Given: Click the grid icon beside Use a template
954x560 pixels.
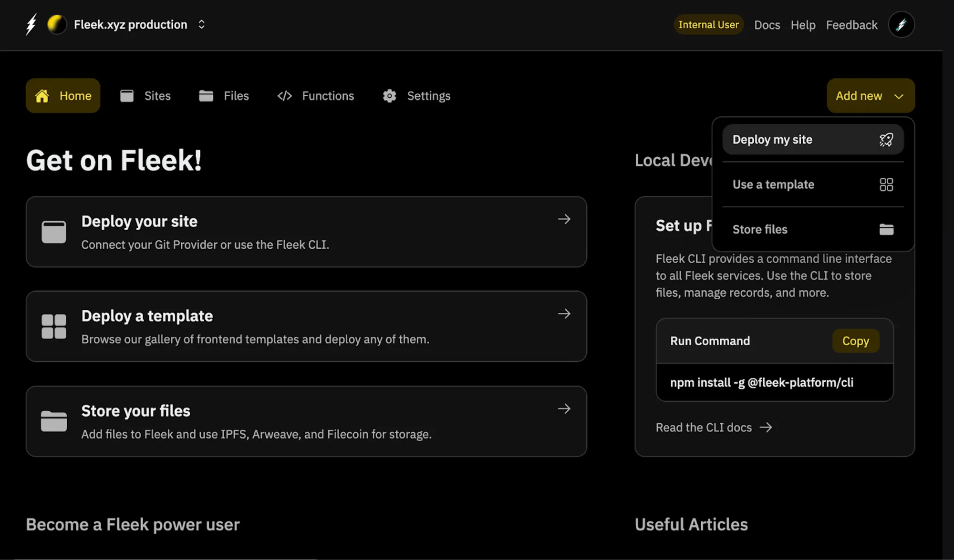Looking at the screenshot, I should 886,184.
